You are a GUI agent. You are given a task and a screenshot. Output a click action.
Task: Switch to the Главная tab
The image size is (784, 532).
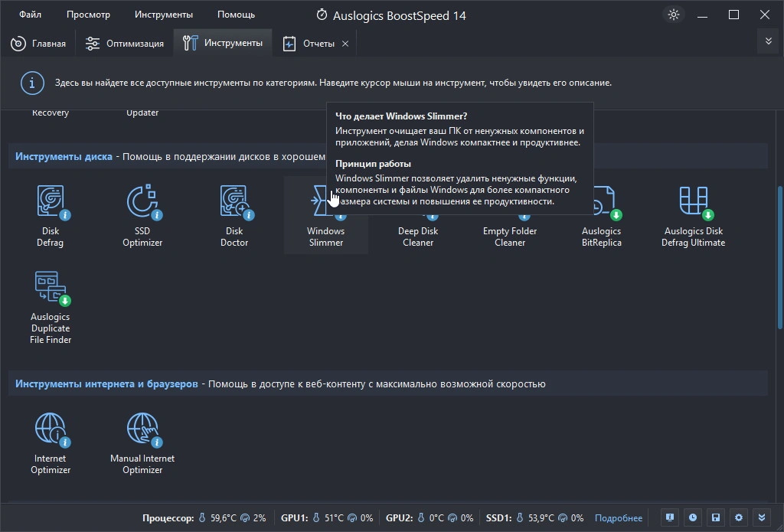[x=38, y=44]
